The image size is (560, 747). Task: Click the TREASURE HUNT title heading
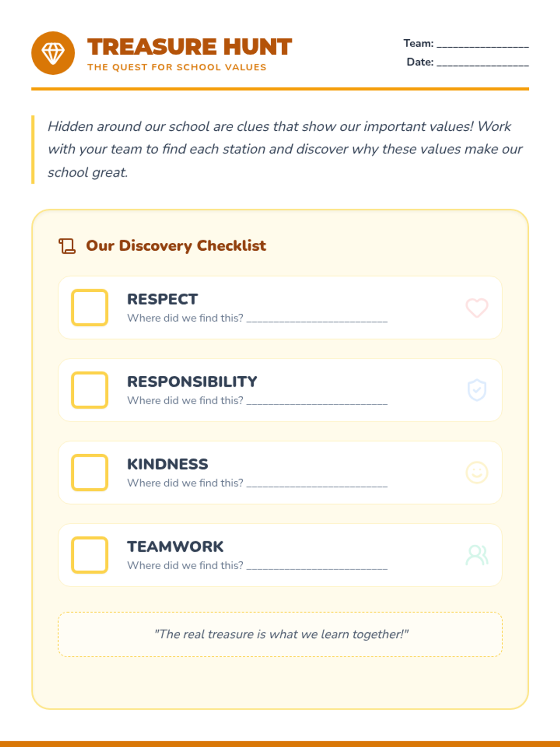189,47
